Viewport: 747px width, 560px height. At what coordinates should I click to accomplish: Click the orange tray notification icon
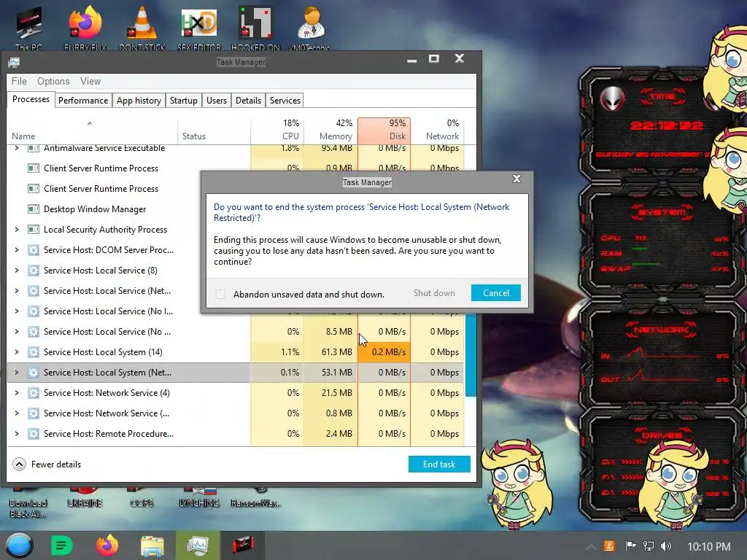tap(609, 546)
